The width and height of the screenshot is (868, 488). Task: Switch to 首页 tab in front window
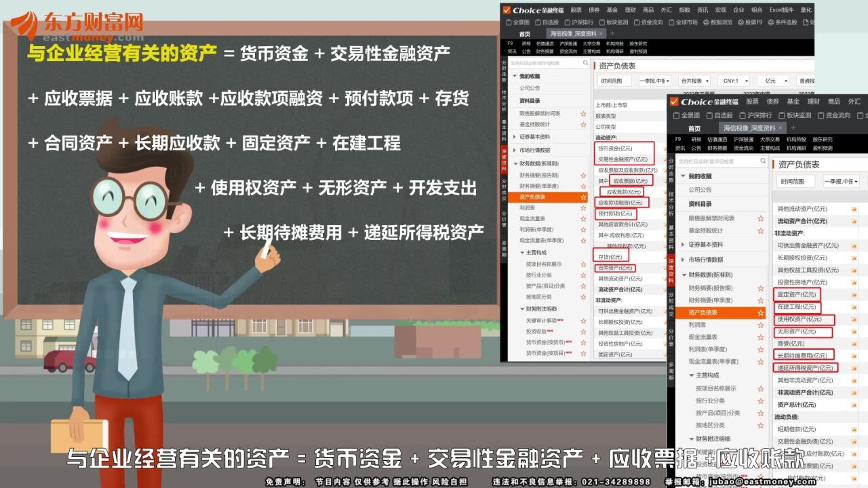pyautogui.click(x=694, y=128)
